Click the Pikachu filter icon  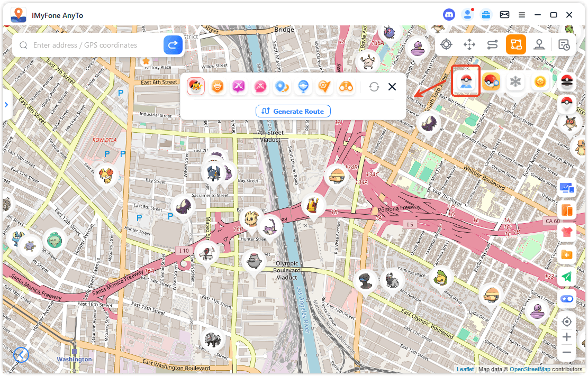(196, 87)
